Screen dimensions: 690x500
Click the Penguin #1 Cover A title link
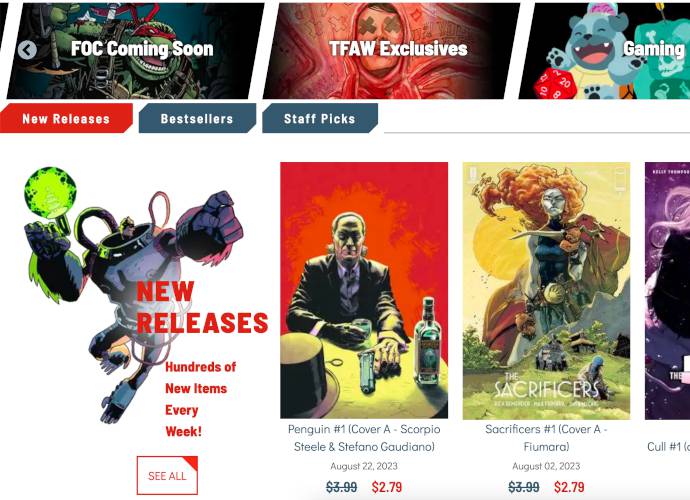click(364, 438)
